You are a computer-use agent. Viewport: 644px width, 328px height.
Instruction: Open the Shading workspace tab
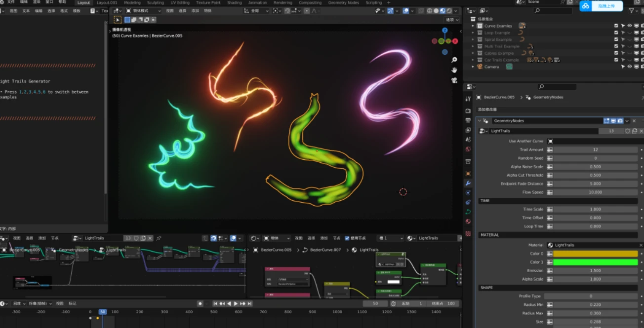[x=234, y=2]
